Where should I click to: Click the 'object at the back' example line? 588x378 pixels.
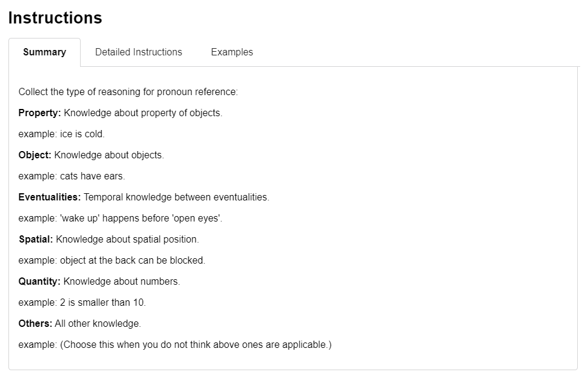112,260
